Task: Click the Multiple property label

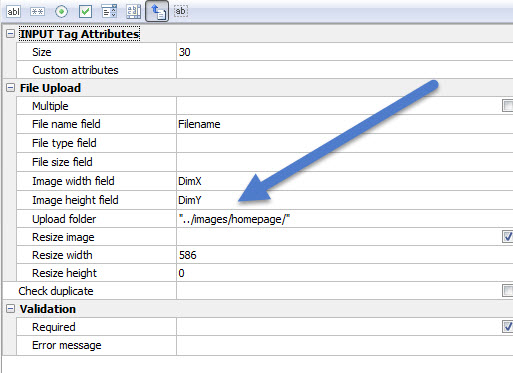Action: coord(50,106)
